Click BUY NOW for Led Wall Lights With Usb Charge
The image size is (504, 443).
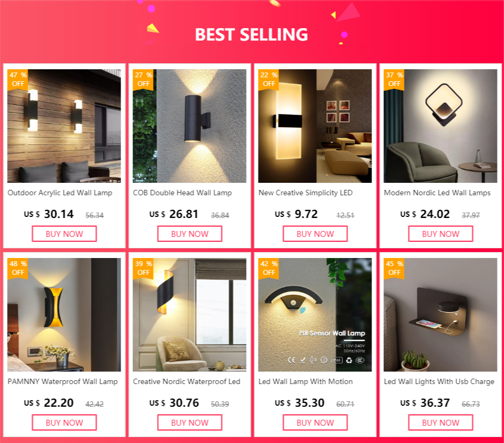441,422
